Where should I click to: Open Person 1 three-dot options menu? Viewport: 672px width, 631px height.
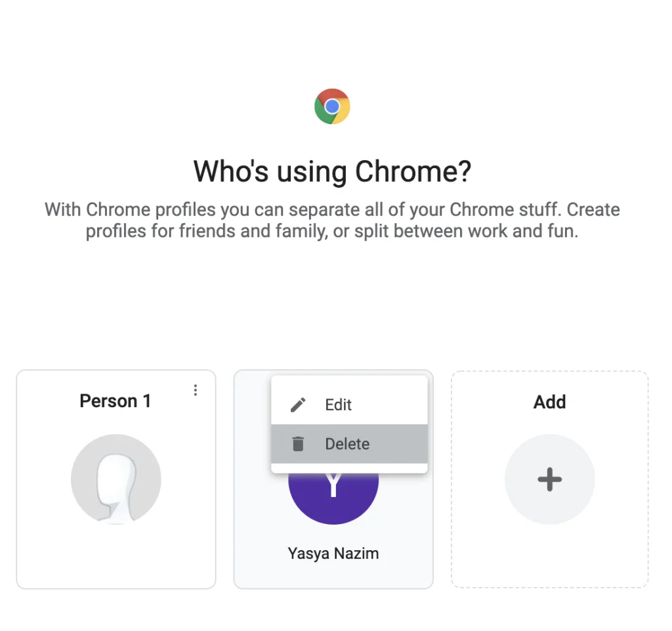pyautogui.click(x=196, y=390)
